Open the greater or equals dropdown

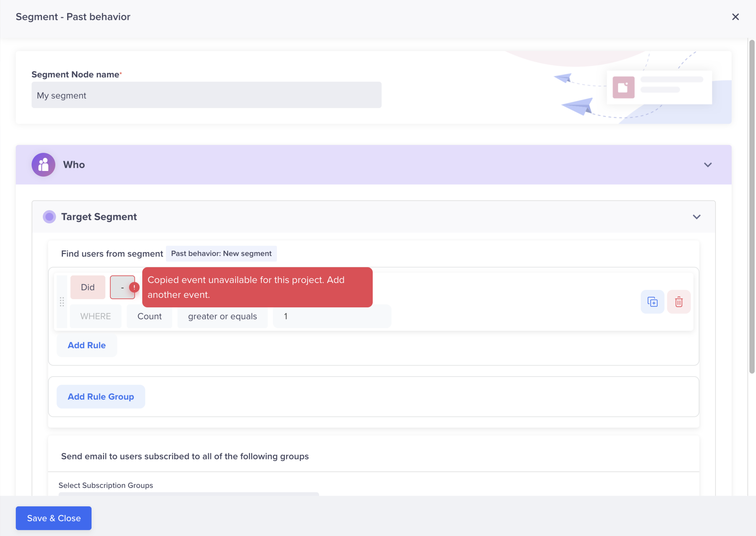click(x=222, y=316)
